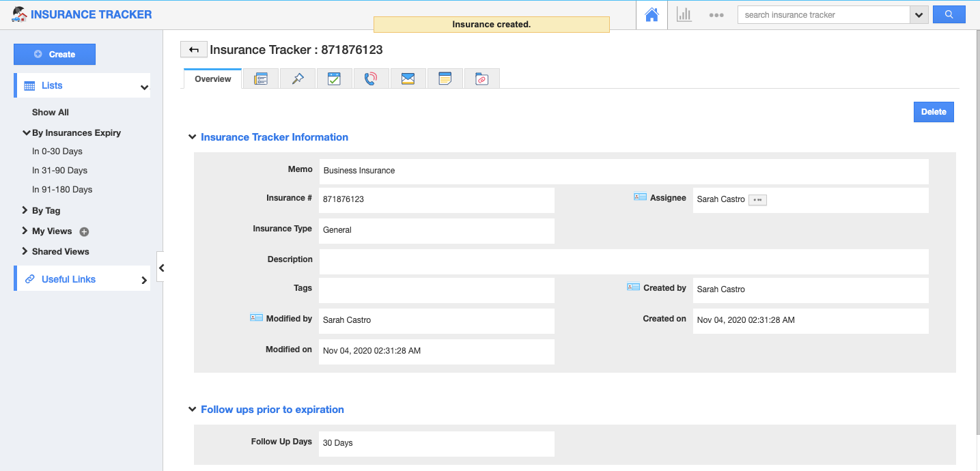Click the three-dots more options icon
This screenshot has width=980, height=471.
tap(716, 15)
